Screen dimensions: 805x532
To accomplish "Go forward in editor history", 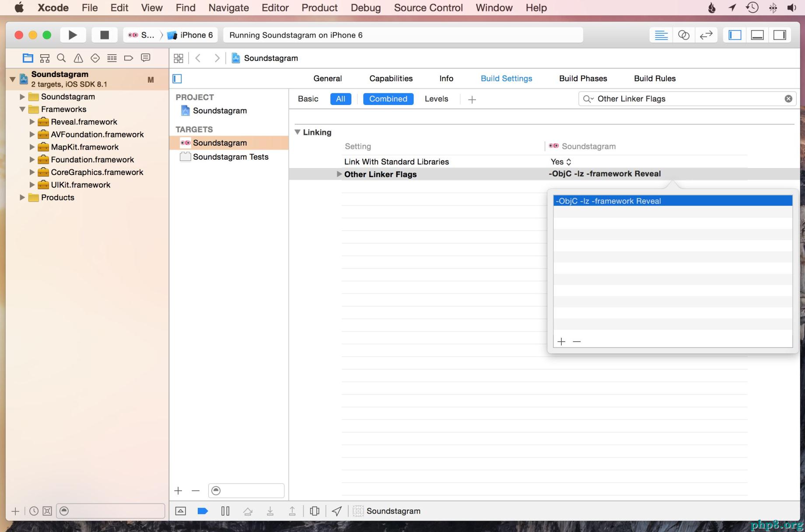I will (x=217, y=58).
